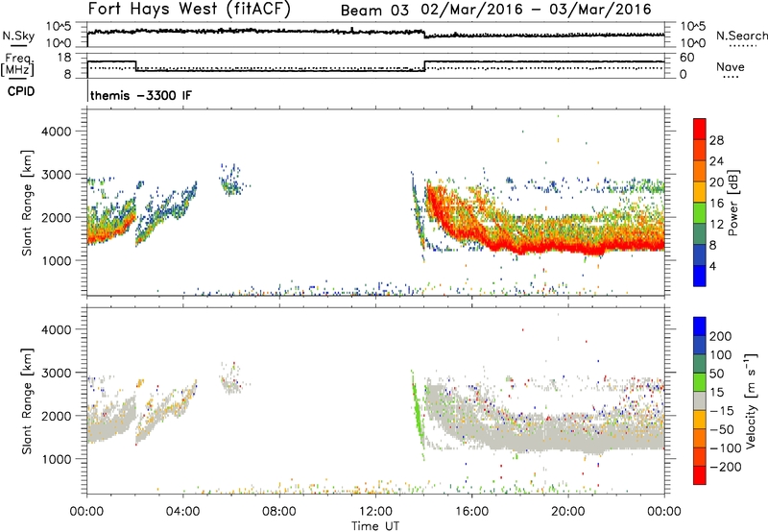The width and height of the screenshot is (768, 532).
Task: Click the "-15" tick on the Velocity color bar
Action: (722, 410)
